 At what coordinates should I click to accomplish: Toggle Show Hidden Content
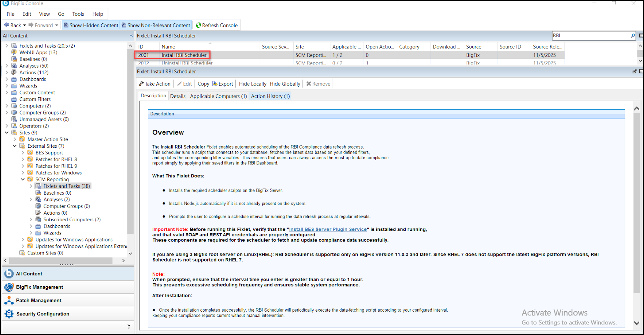[x=91, y=25]
